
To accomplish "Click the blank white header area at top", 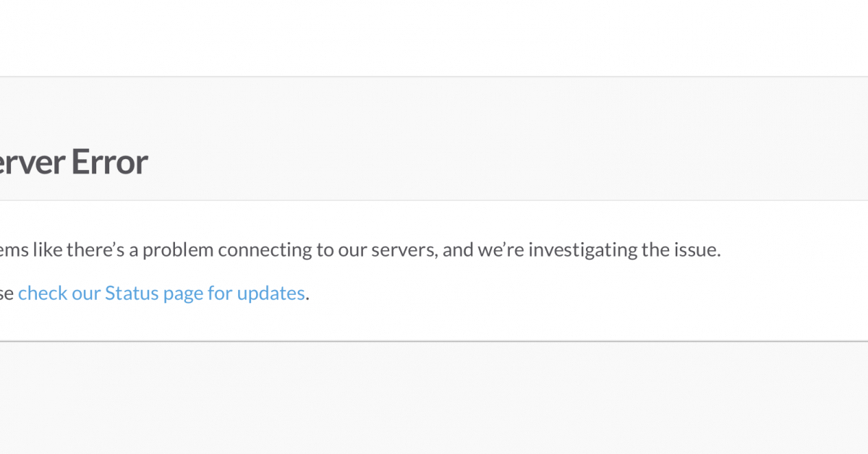I will [x=434, y=38].
